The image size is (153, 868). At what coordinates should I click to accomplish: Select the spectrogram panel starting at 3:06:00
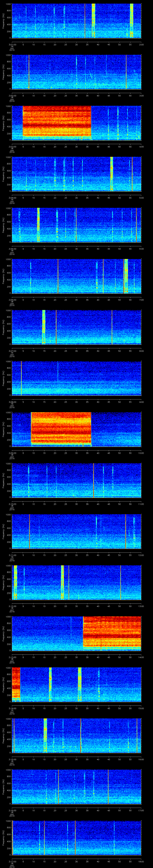(x=77, y=276)
